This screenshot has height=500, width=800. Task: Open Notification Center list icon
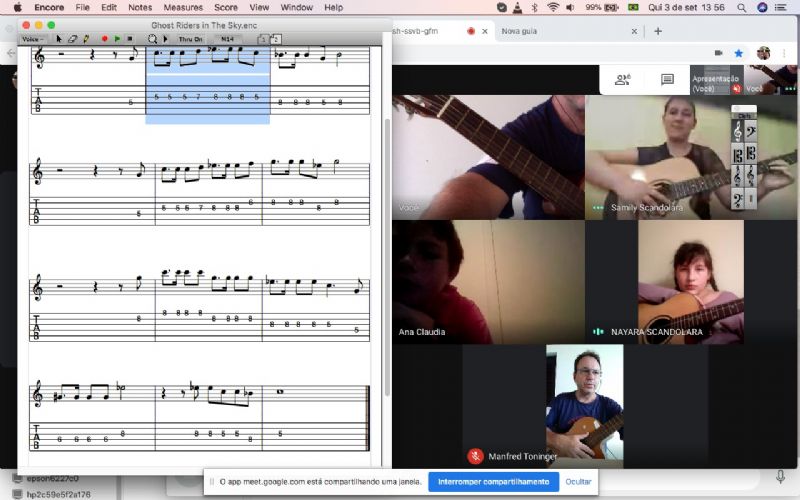click(780, 7)
